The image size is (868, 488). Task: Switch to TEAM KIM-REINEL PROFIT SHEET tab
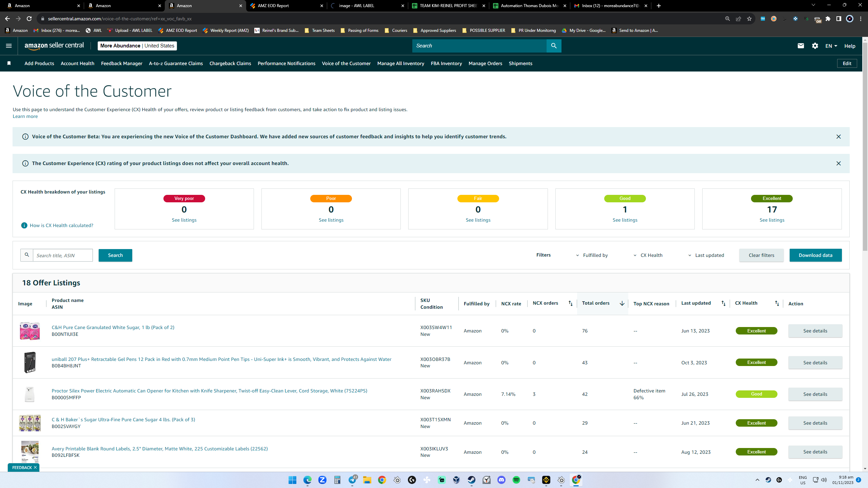click(448, 6)
